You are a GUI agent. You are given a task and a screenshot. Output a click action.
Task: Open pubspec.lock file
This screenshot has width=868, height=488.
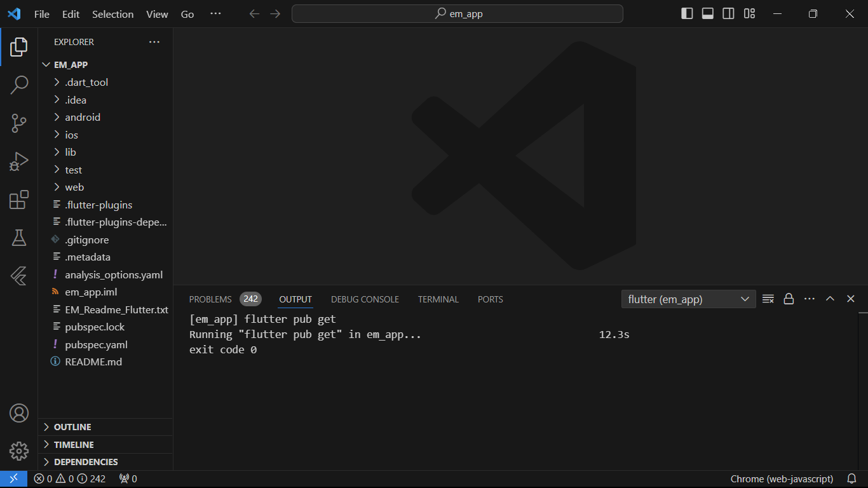click(105, 327)
